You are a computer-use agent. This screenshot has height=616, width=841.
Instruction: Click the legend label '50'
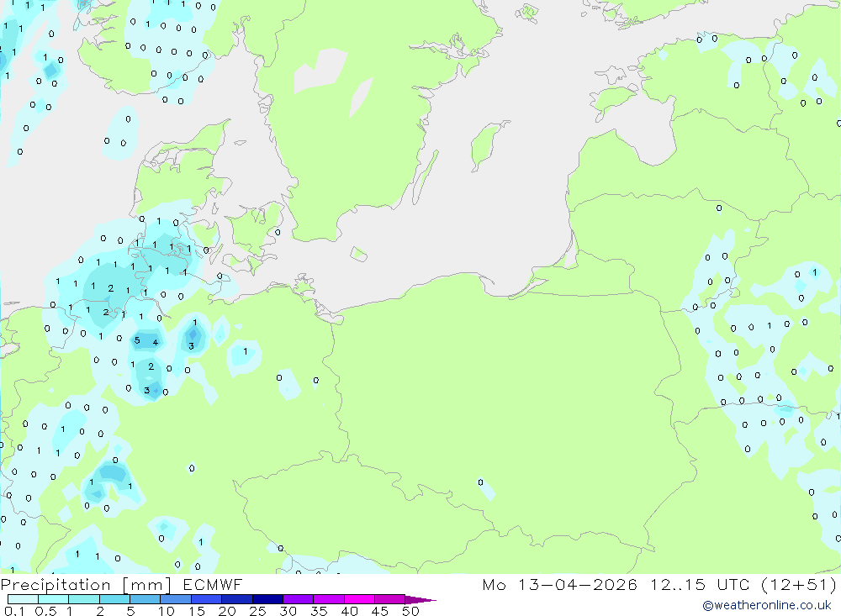[410, 611]
